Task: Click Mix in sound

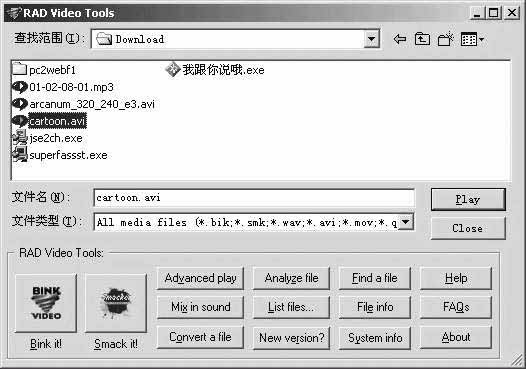Action: [200, 307]
